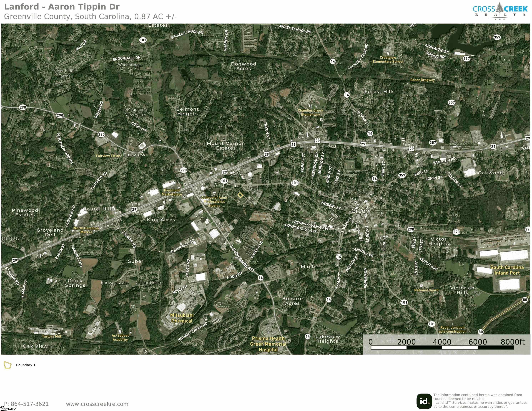The width and height of the screenshot is (532, 411).
Task: Open the www.crosscreekre.com website link
Action: click(x=97, y=404)
